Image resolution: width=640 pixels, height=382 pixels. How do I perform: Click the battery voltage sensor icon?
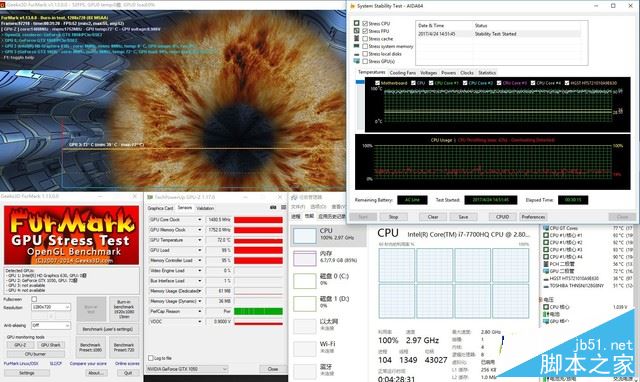click(546, 314)
